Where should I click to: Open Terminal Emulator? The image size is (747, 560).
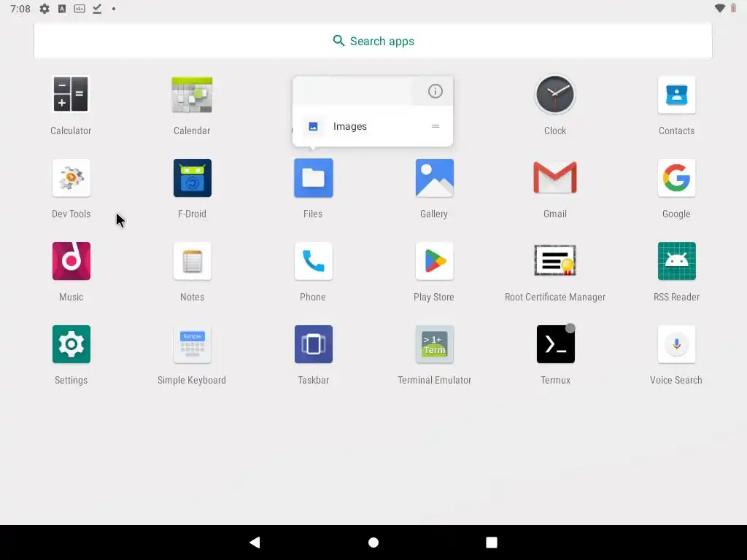(434, 344)
